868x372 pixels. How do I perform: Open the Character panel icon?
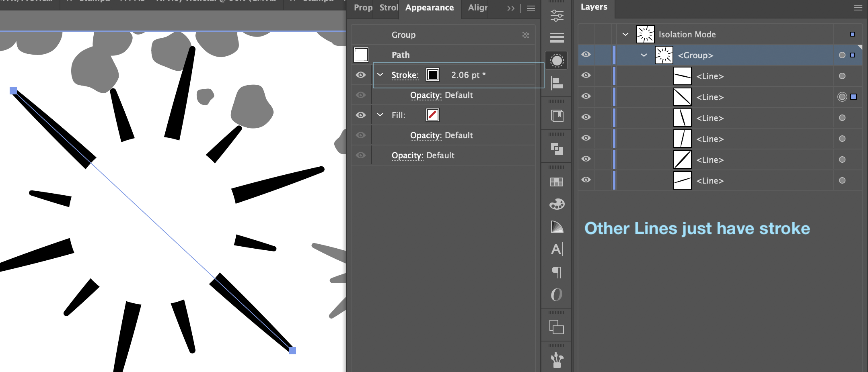coord(557,249)
